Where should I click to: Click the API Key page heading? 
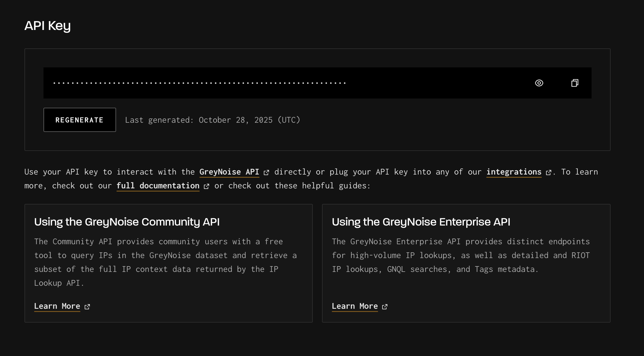point(48,26)
